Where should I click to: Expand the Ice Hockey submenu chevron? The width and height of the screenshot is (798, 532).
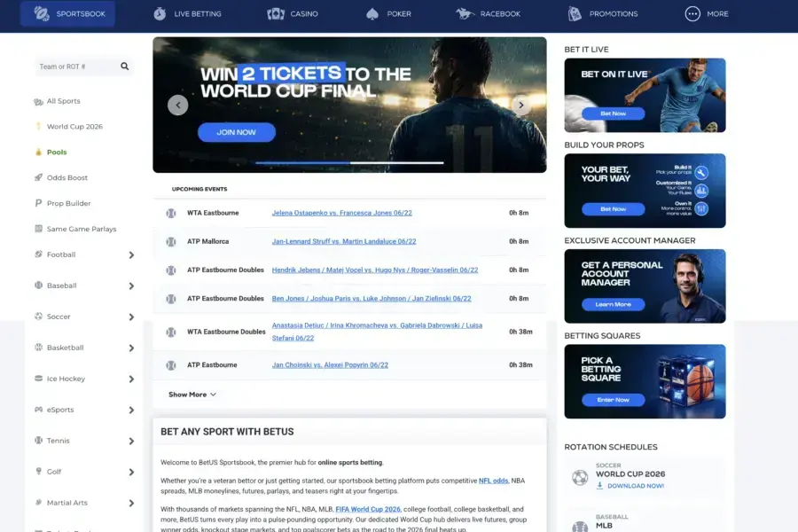pyautogui.click(x=131, y=379)
